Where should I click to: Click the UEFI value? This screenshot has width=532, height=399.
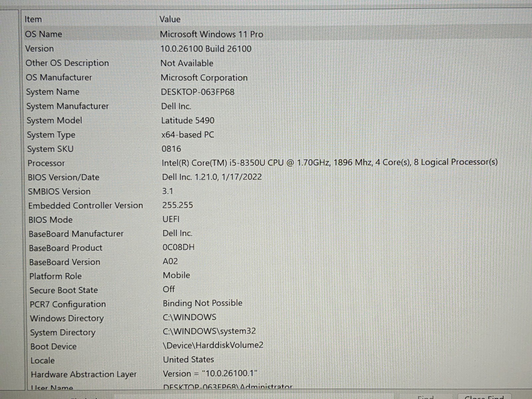coord(171,219)
